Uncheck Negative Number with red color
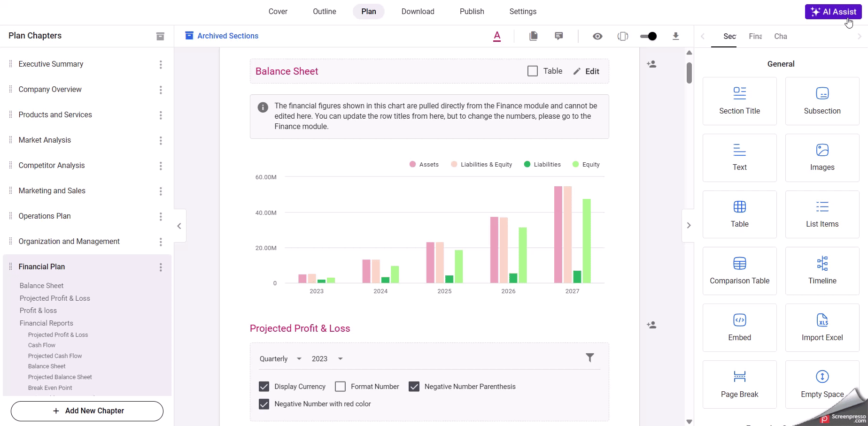The width and height of the screenshot is (868, 426). (264, 404)
